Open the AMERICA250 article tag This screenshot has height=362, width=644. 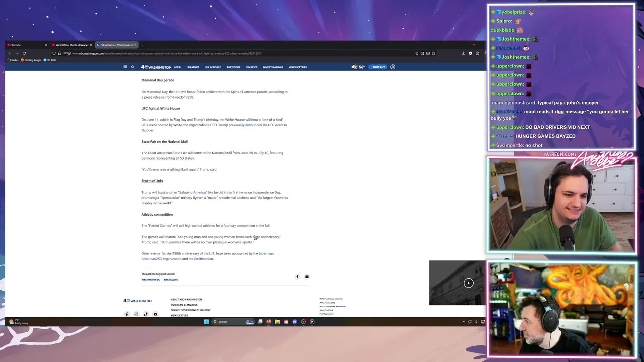[x=171, y=280]
